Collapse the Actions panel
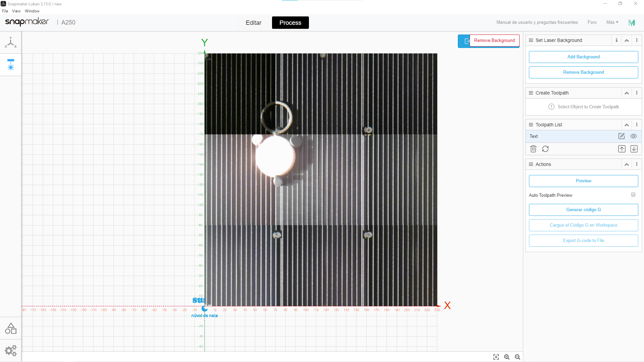This screenshot has height=362, width=644. tap(627, 164)
